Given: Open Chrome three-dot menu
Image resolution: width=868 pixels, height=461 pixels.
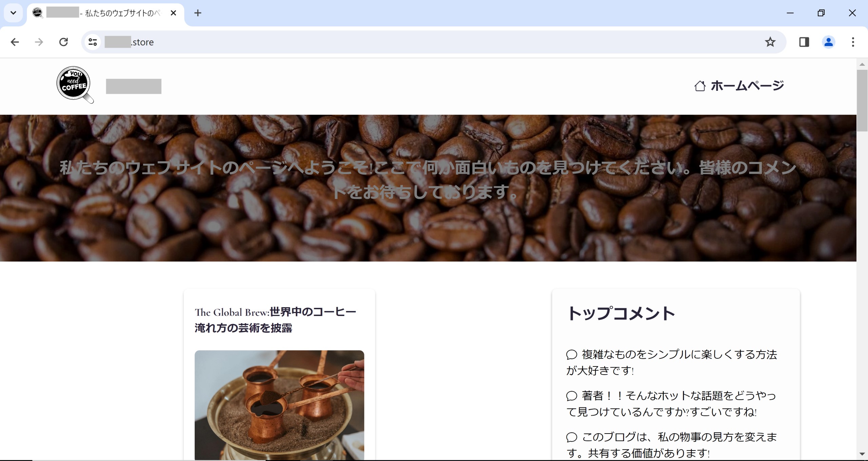Looking at the screenshot, I should tap(853, 42).
